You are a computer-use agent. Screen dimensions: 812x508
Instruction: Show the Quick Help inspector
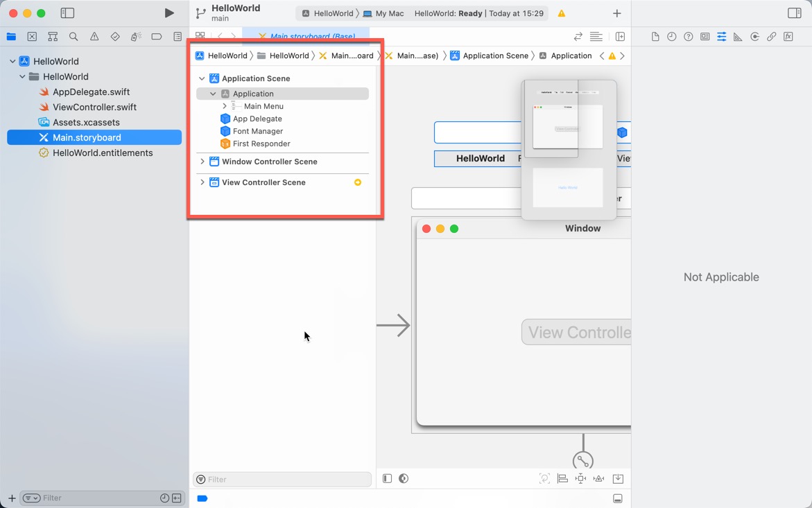coord(689,36)
